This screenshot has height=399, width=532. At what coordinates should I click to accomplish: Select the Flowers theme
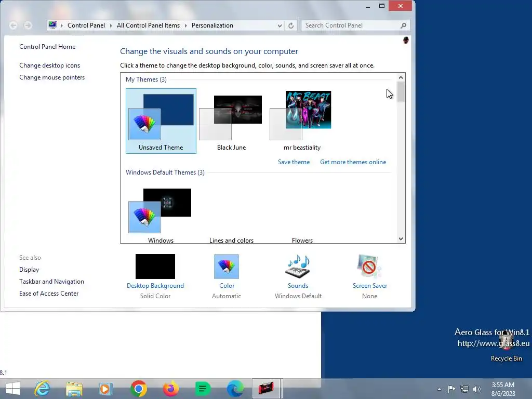(302, 240)
